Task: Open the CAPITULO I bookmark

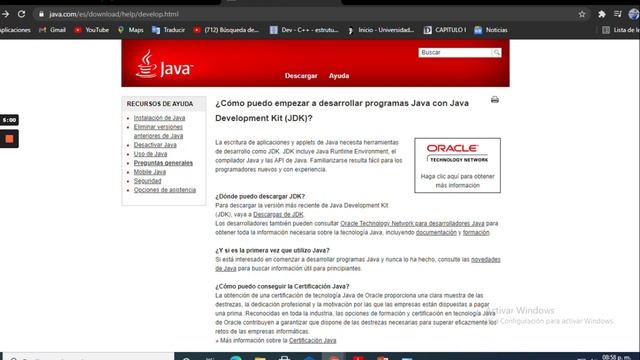Action: click(445, 30)
